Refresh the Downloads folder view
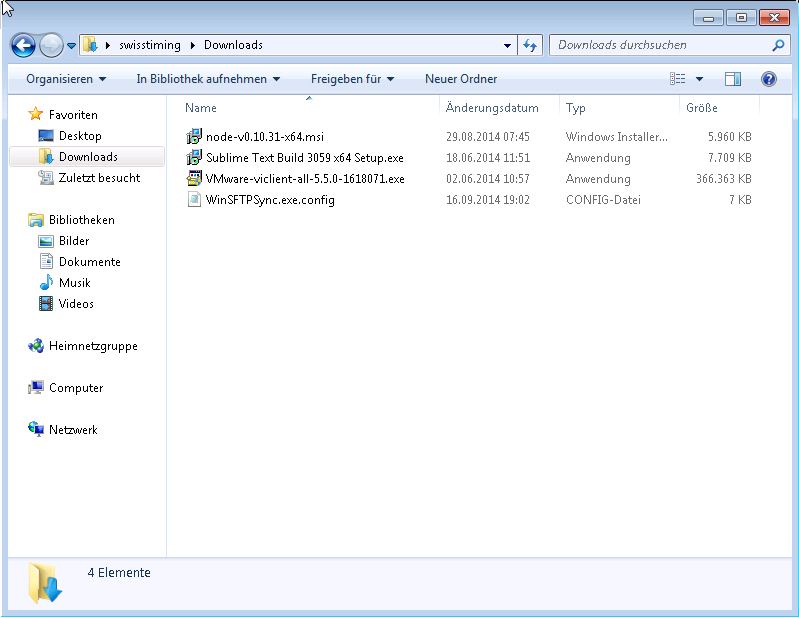The width and height of the screenshot is (799, 618). click(530, 45)
